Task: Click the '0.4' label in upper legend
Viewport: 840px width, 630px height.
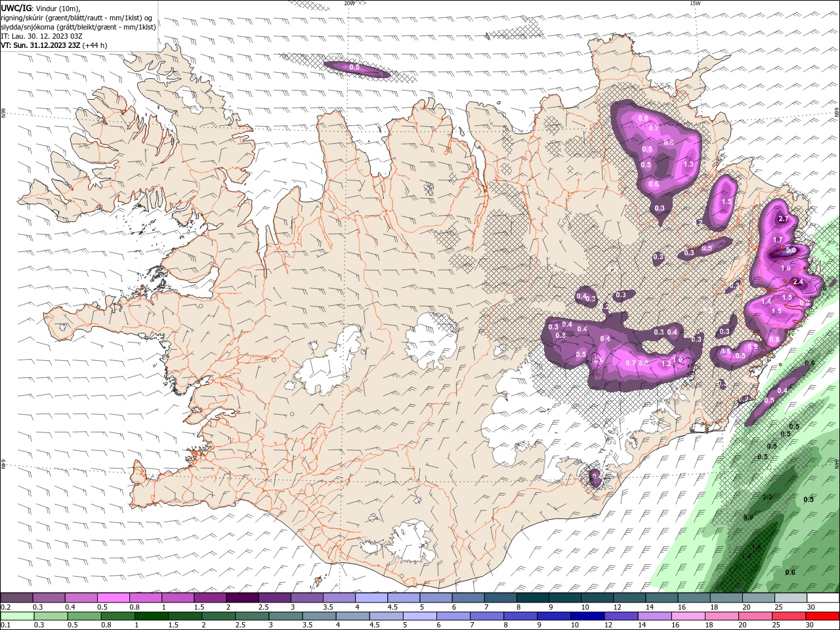Action: [x=70, y=607]
